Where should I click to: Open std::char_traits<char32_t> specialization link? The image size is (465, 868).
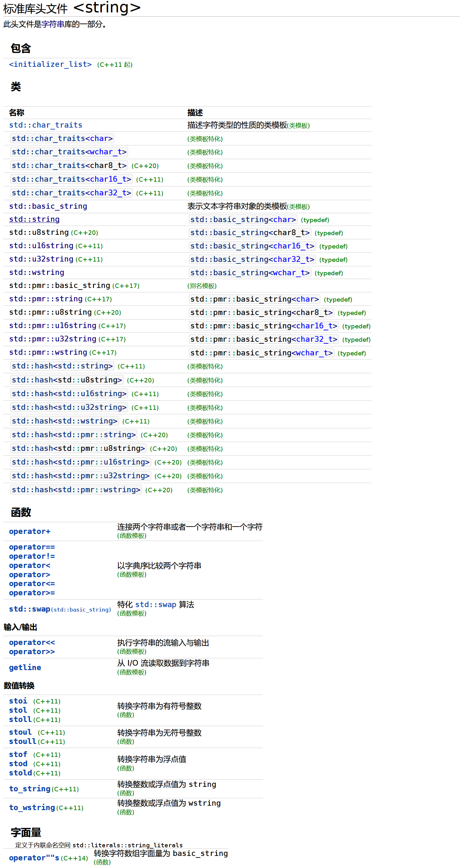point(71,193)
